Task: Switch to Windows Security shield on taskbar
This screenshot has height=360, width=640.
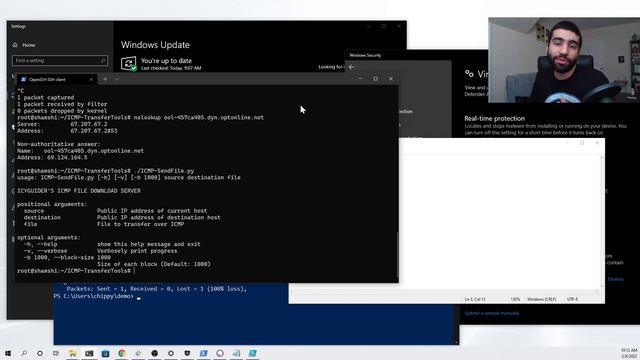Action: click(187, 353)
